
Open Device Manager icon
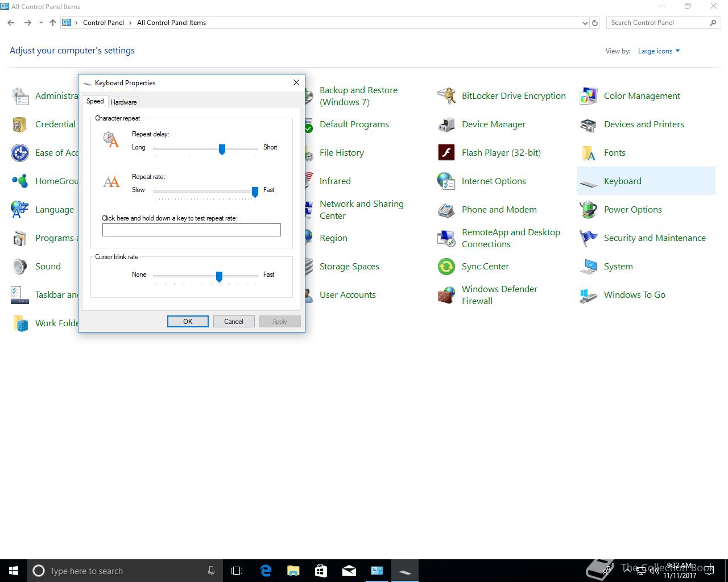tap(446, 124)
